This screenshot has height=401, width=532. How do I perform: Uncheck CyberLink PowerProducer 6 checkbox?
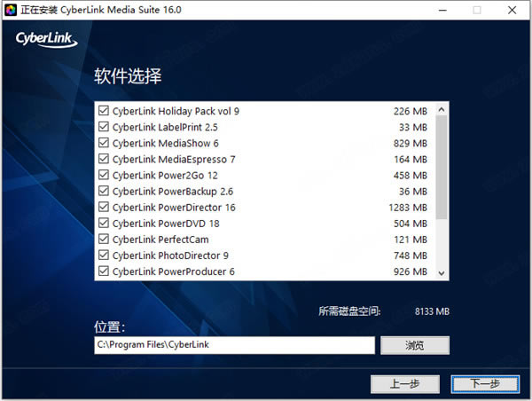coord(104,271)
